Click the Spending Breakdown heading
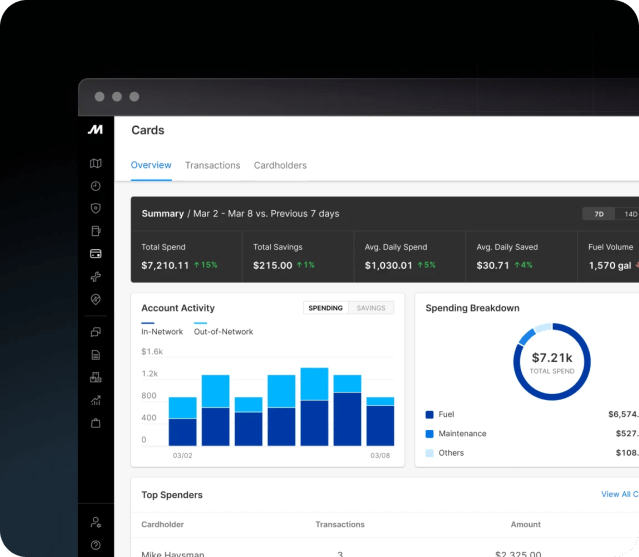 coord(472,308)
